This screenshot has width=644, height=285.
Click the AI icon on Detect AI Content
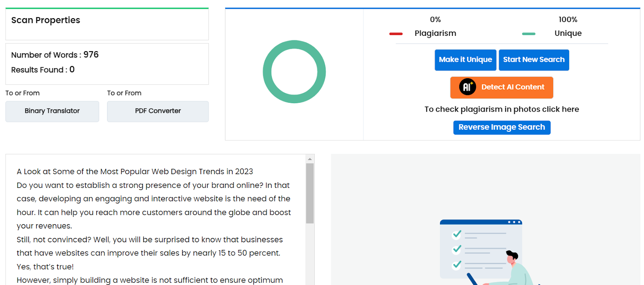[x=467, y=87]
